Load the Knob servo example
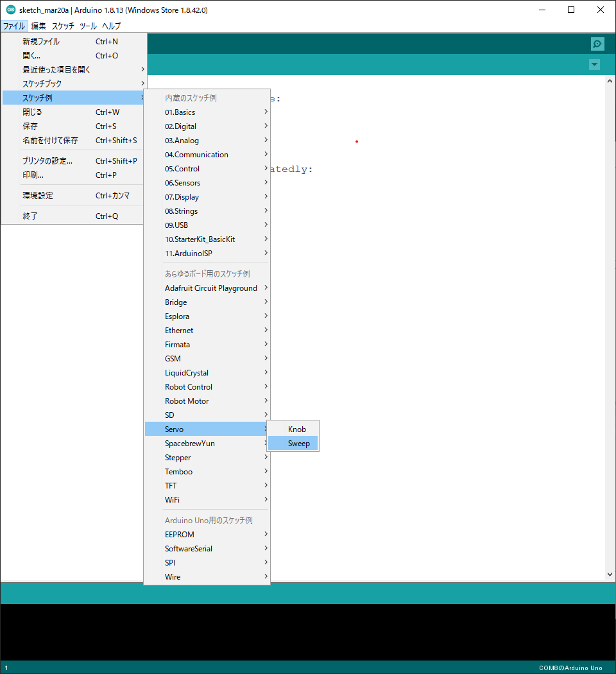 (293, 429)
